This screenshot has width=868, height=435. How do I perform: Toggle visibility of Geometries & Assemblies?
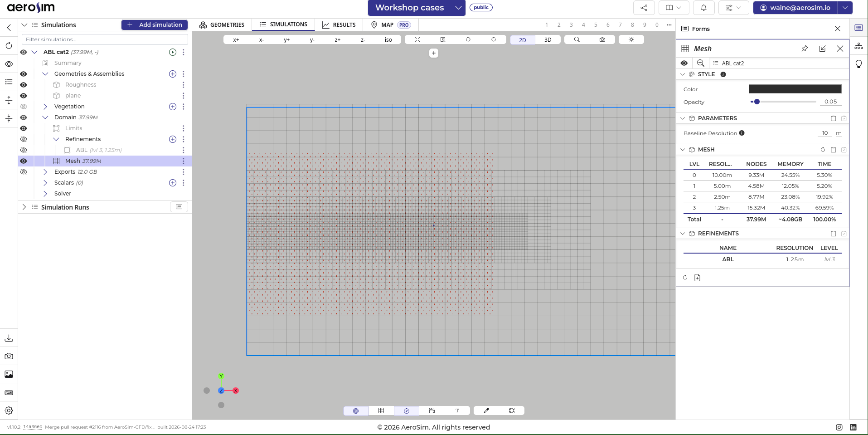click(x=24, y=74)
